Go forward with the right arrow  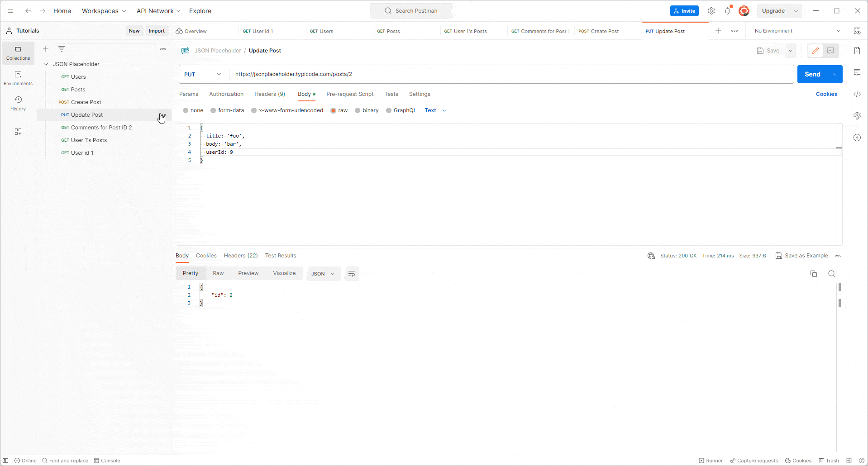coord(43,11)
